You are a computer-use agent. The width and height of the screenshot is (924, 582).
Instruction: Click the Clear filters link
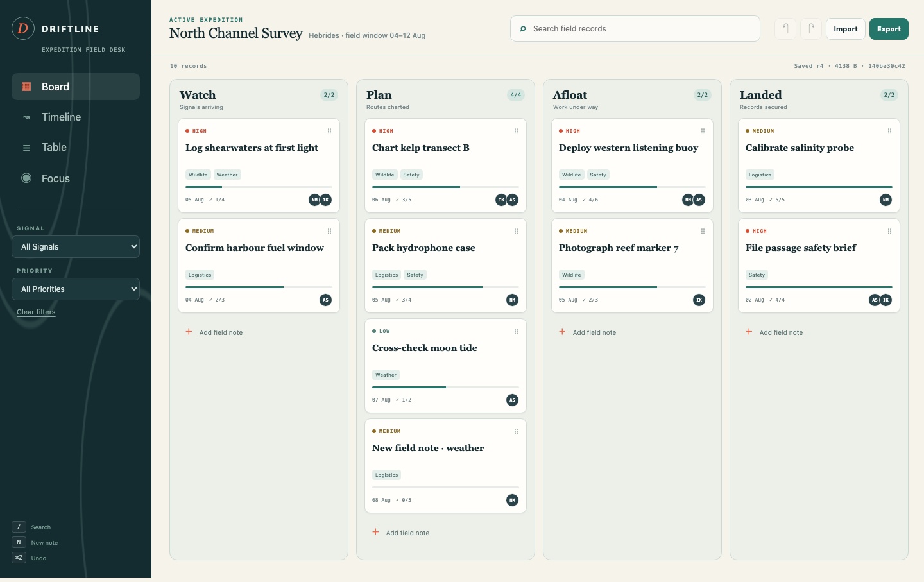[x=36, y=312]
